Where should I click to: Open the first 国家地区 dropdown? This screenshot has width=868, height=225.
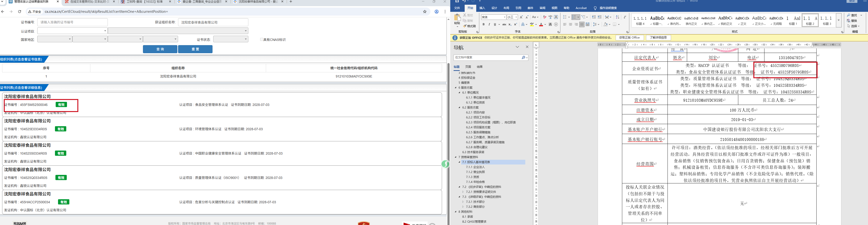(54, 39)
